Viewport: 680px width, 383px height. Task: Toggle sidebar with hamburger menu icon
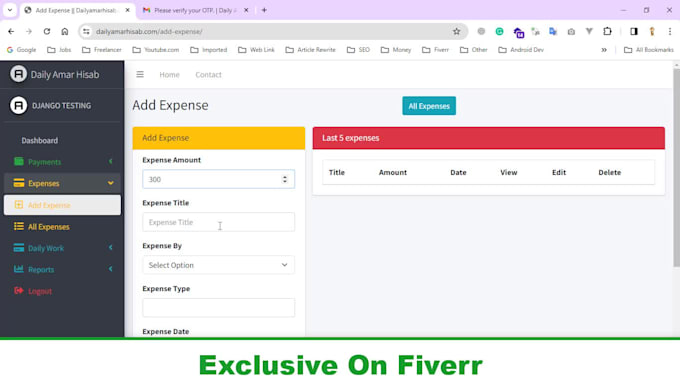click(140, 75)
